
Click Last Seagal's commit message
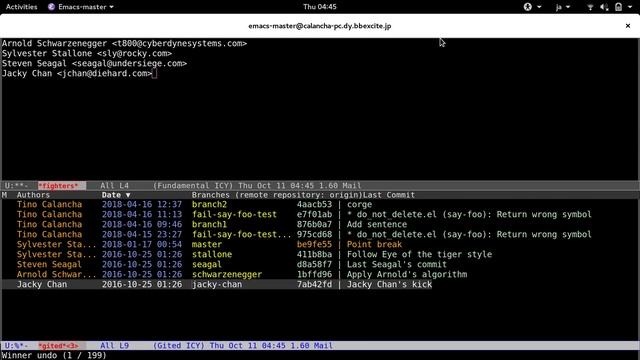point(397,264)
